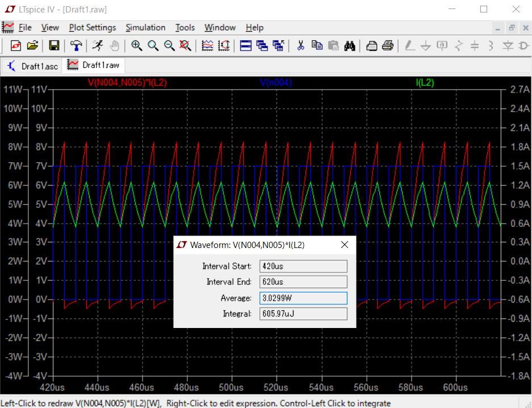
Task: Click the 0V voltage axis label
Action: (41, 300)
